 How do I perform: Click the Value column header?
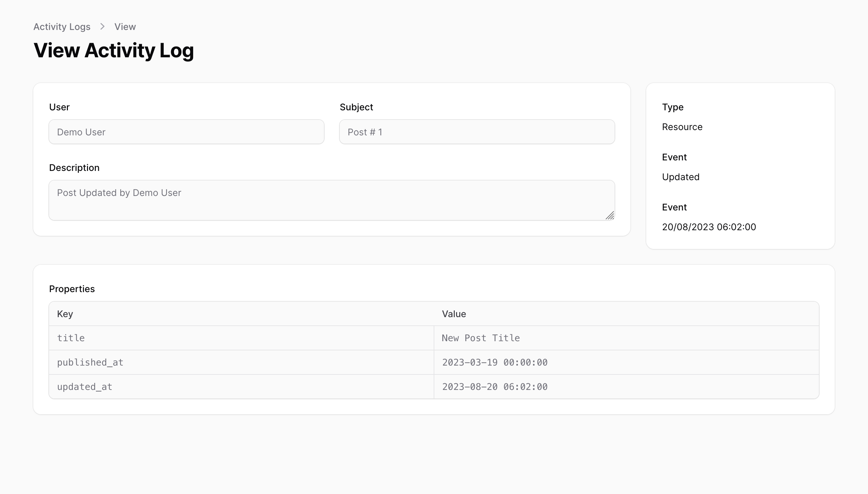click(x=454, y=314)
